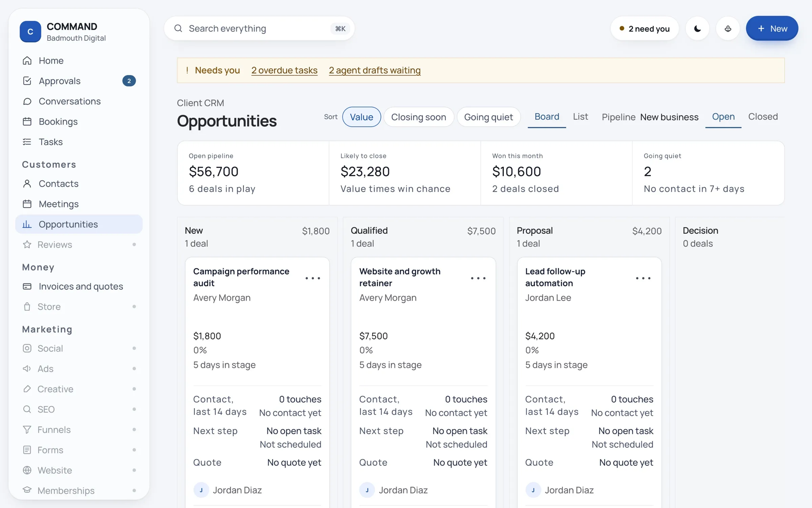
Task: Open the Tasks list
Action: 79,142
